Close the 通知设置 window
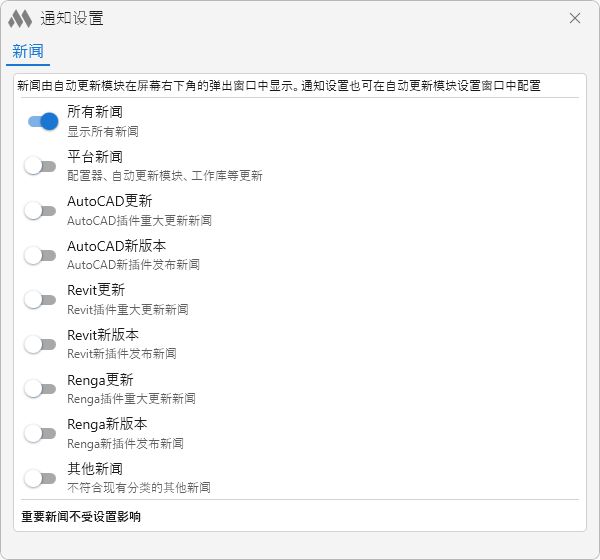This screenshot has height=560, width=600. [575, 18]
